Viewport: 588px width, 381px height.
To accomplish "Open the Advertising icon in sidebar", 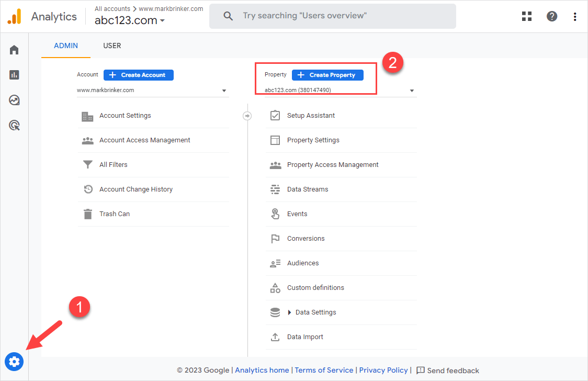I will (14, 125).
